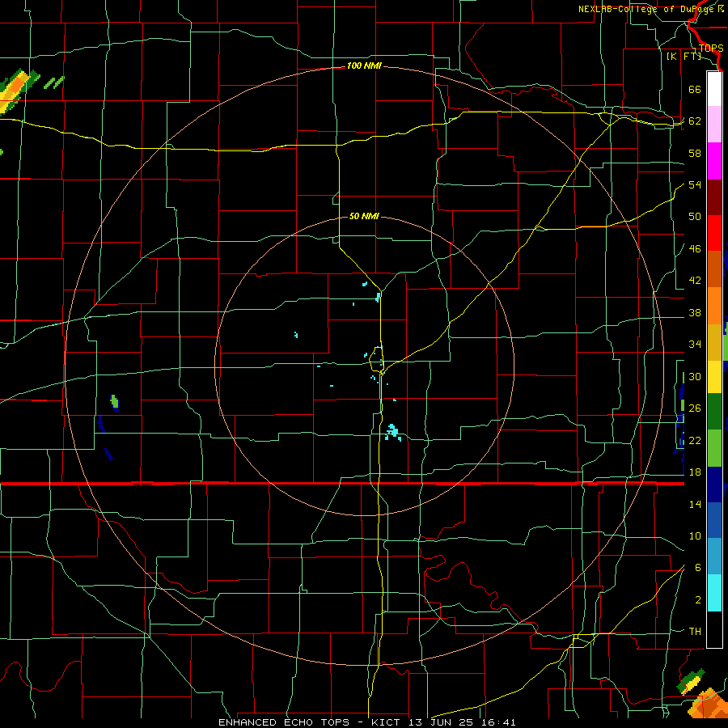Viewport: 728px width, 728px height.
Task: Click the legend value "2"
Action: 698,600
